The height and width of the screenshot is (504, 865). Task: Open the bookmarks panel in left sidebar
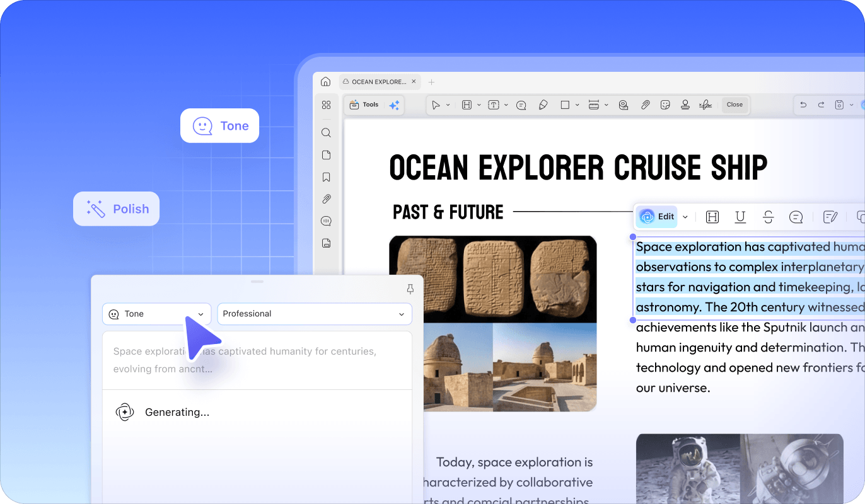tap(326, 177)
